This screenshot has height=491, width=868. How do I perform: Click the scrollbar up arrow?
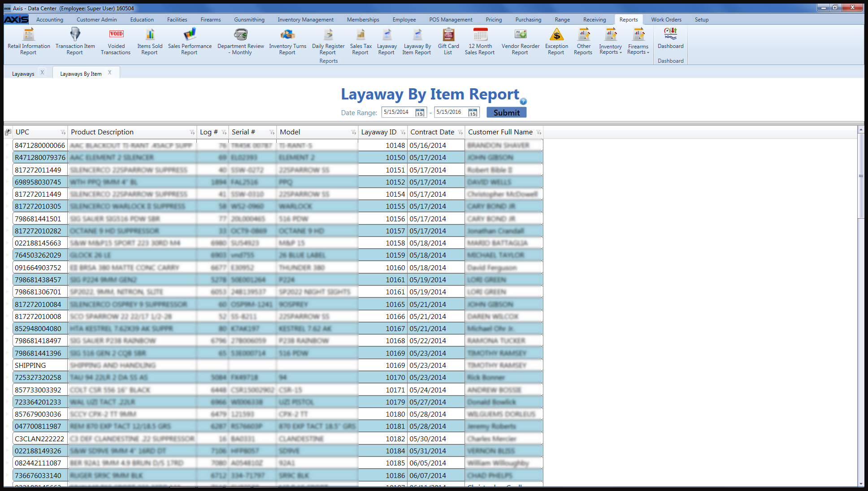tap(861, 130)
